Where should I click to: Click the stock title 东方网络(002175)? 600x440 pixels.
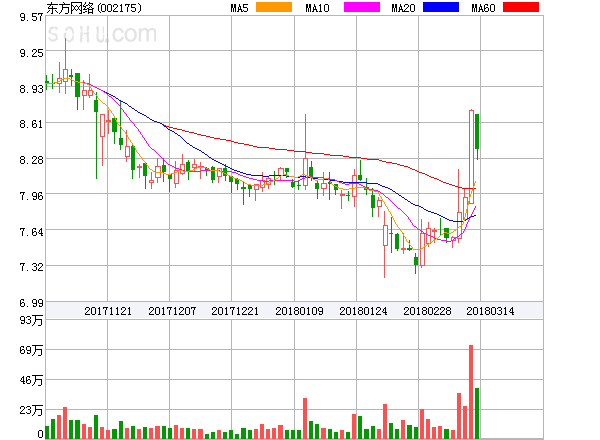(x=94, y=8)
